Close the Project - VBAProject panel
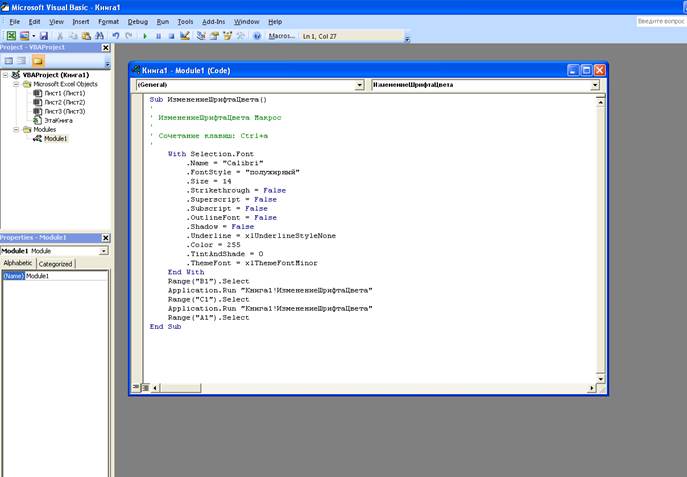This screenshot has height=477, width=687. tap(106, 48)
